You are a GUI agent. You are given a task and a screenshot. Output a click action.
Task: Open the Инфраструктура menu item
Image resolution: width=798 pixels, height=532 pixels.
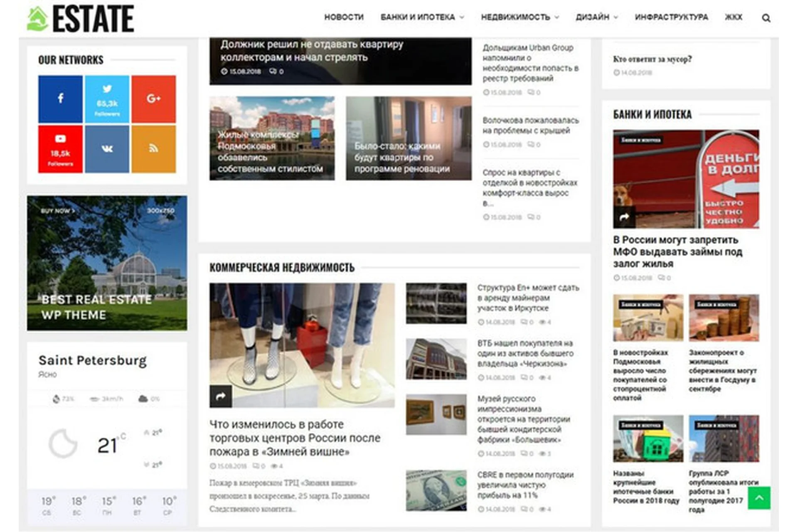(671, 17)
